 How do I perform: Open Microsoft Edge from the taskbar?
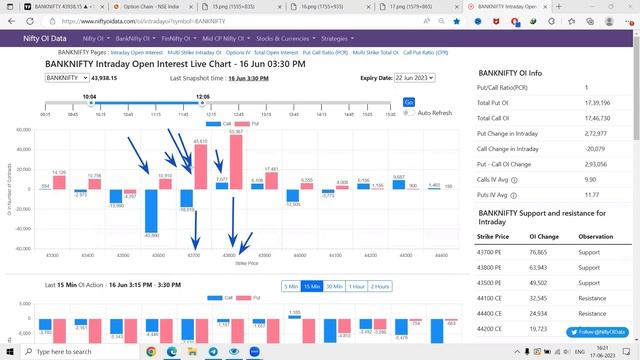(172, 351)
